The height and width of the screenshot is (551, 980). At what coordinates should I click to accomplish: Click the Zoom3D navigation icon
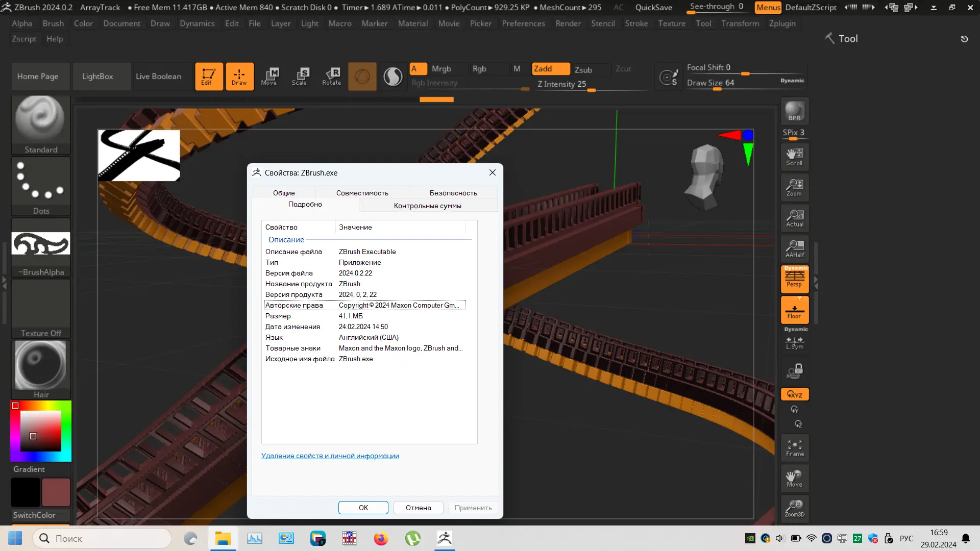pos(794,508)
